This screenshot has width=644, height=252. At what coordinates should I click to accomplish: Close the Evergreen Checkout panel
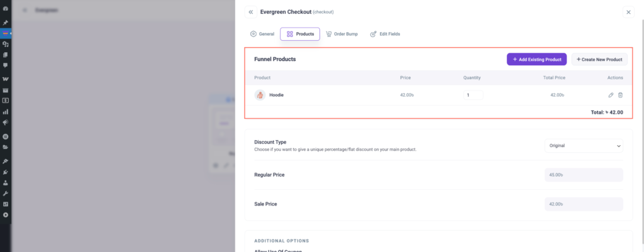[x=628, y=13]
